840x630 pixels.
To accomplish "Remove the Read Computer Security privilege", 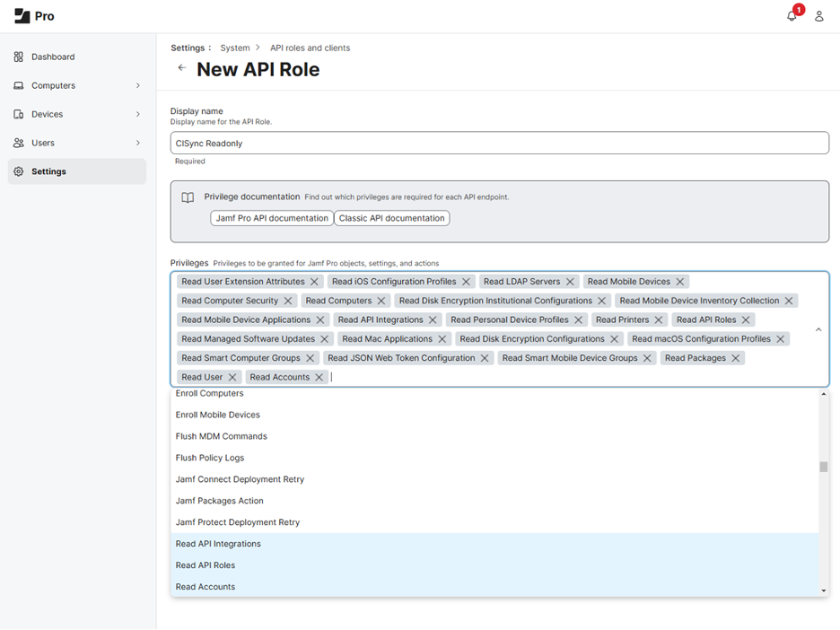I will [x=288, y=301].
